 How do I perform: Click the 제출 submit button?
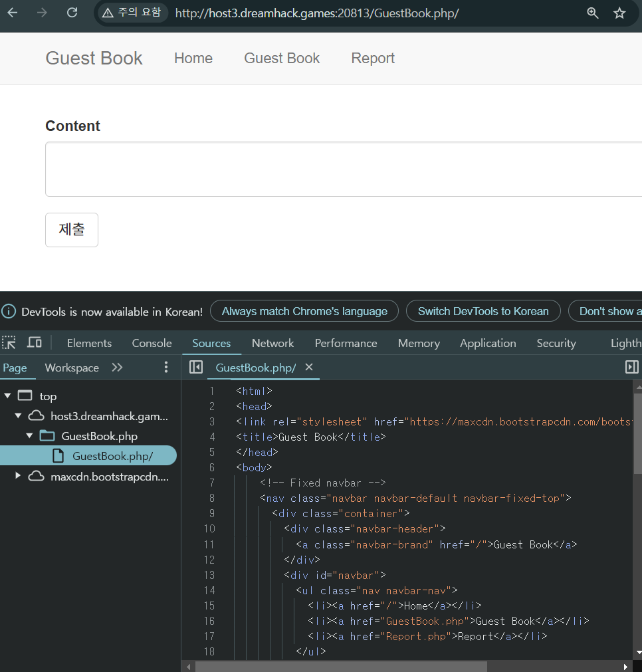[72, 230]
